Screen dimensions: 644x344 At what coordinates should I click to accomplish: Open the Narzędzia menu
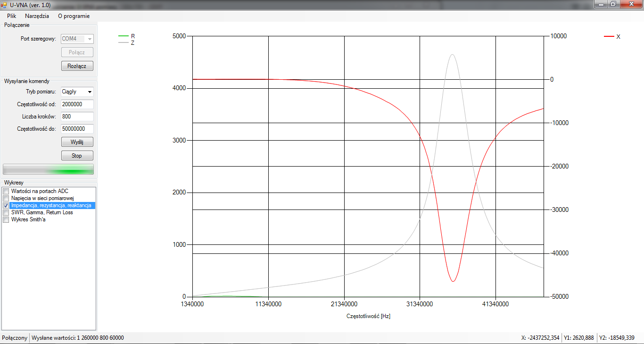point(37,16)
